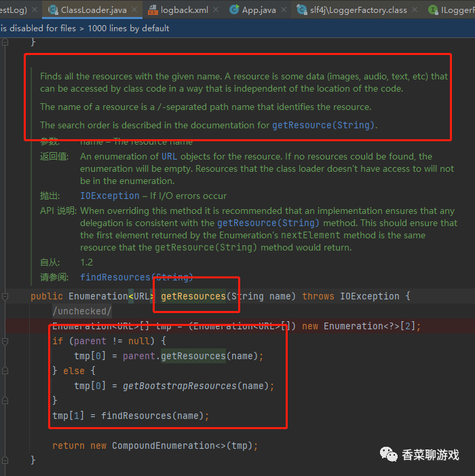Open the logback.xml tab
Viewport: 475px width, 476px height.
click(x=185, y=10)
